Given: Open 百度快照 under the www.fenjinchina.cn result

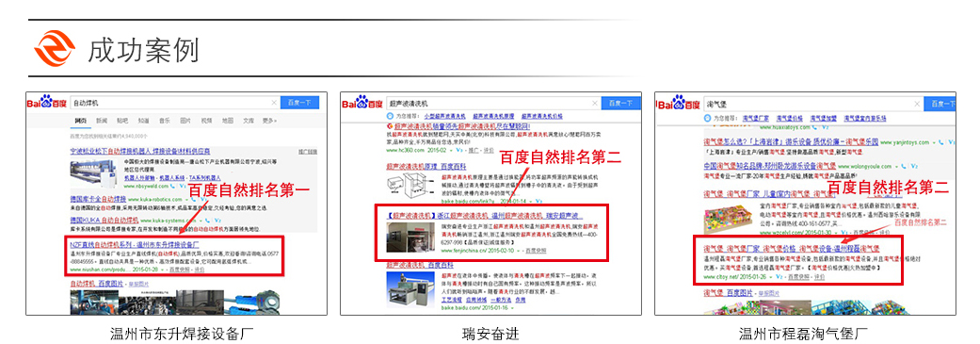Looking at the screenshot, I should pyautogui.click(x=536, y=251).
